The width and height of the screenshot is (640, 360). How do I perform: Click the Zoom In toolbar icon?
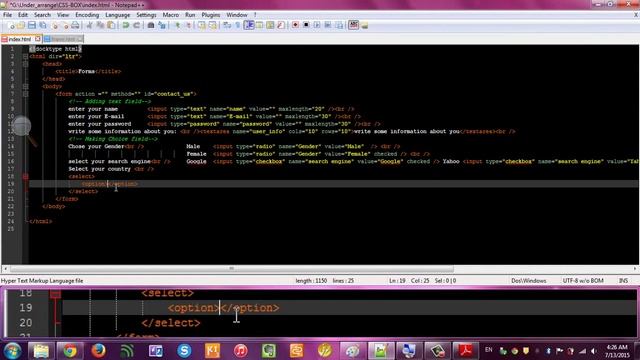tap(177, 25)
